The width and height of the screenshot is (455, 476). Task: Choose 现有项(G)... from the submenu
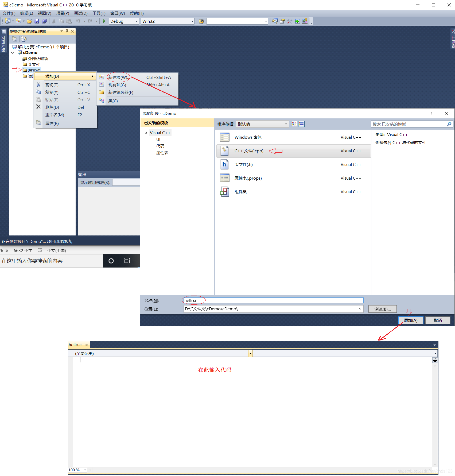137,85
